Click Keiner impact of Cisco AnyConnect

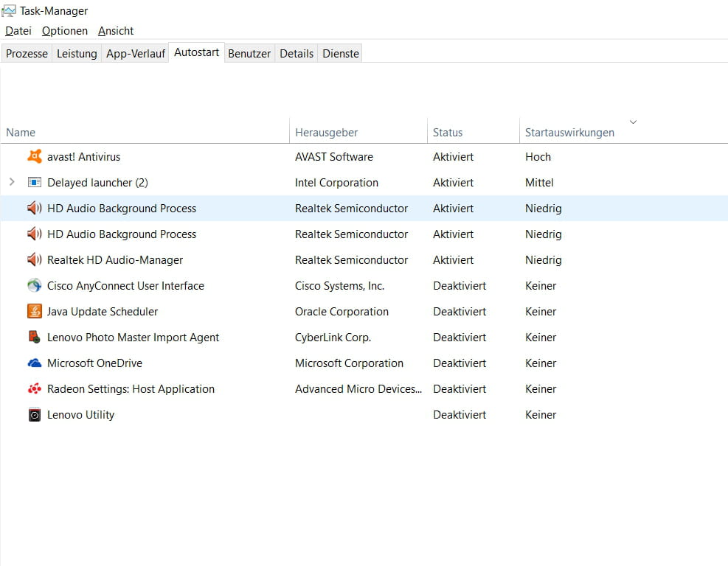(541, 286)
